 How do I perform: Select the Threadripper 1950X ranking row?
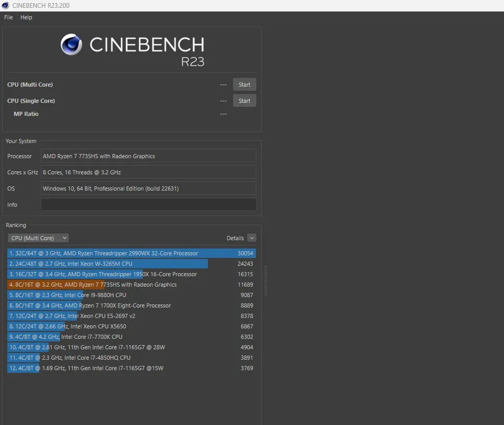click(x=132, y=274)
